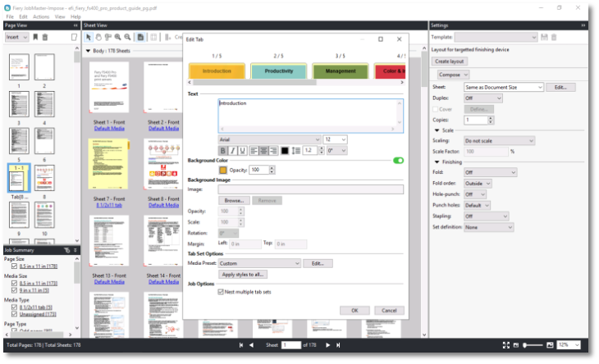Uncheck Nest multiple tab sets
The width and height of the screenshot is (599, 364).
(x=221, y=291)
